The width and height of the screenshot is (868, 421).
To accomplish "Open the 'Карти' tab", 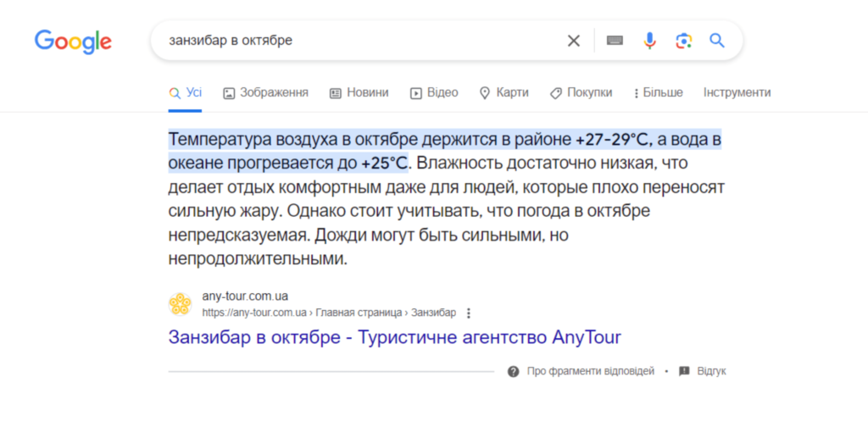I will point(504,93).
